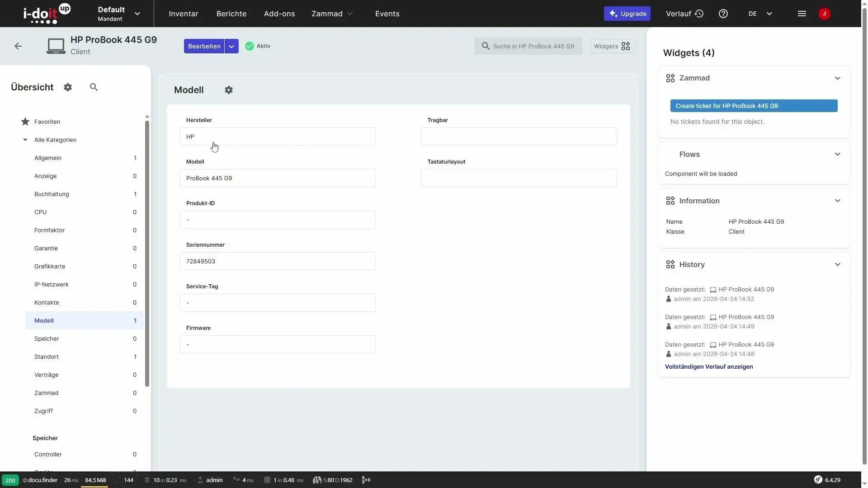Click the Symfony version icon 6.4.29
This screenshot has width=868, height=488.
(x=818, y=480)
